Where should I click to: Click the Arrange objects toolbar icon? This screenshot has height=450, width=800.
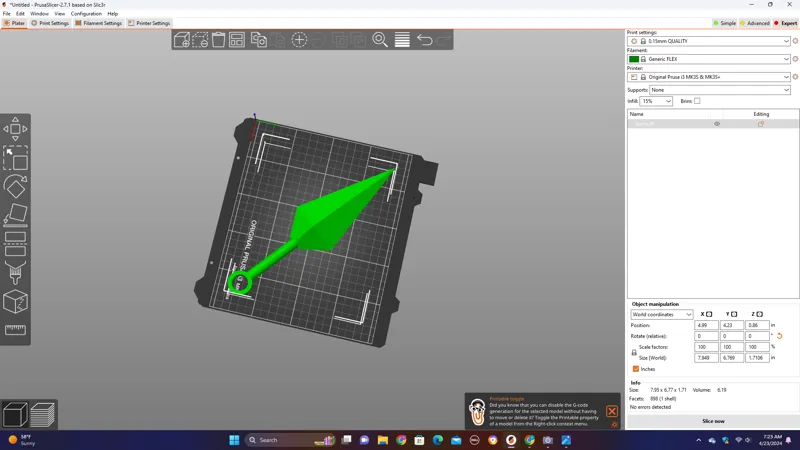coord(237,40)
